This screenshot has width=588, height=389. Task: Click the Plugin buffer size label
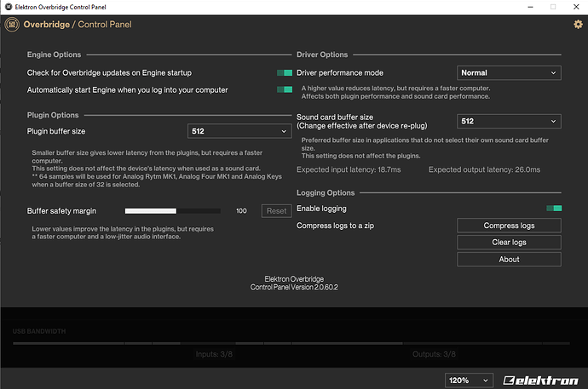tap(56, 131)
